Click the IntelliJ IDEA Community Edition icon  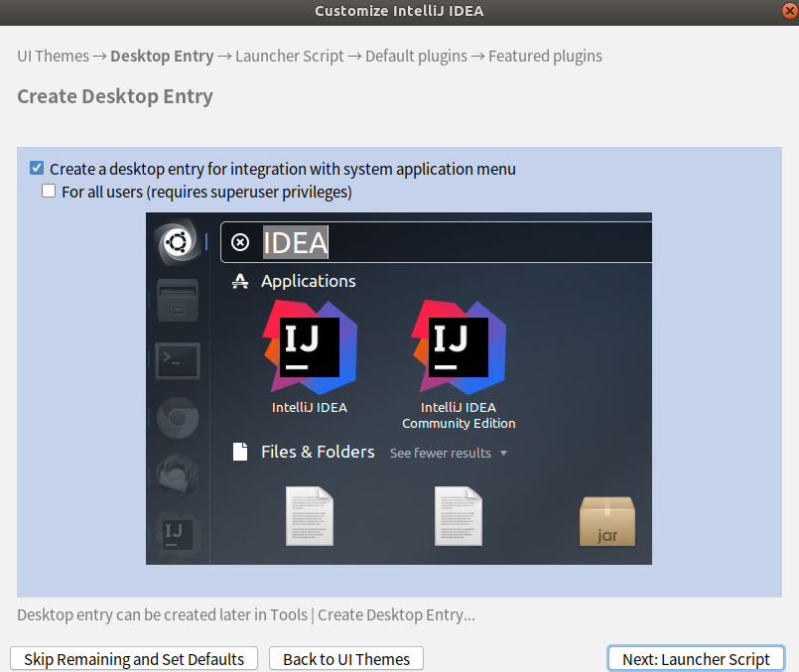coord(459,347)
